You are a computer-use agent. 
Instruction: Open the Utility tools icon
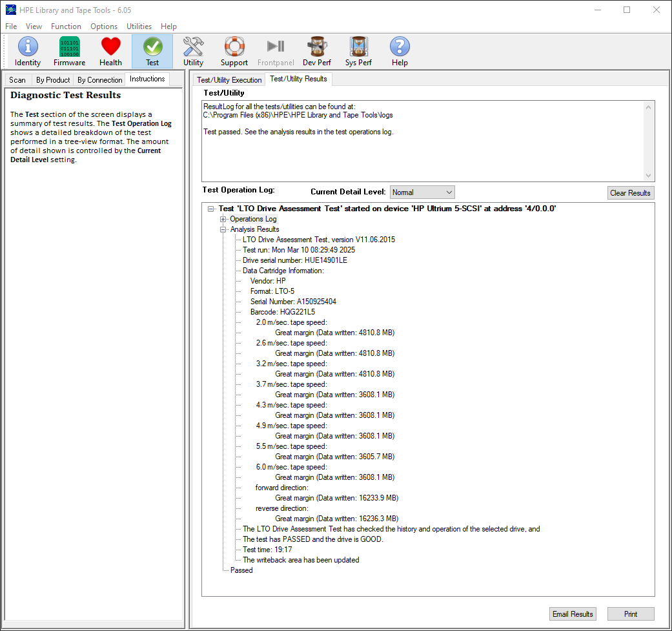193,52
